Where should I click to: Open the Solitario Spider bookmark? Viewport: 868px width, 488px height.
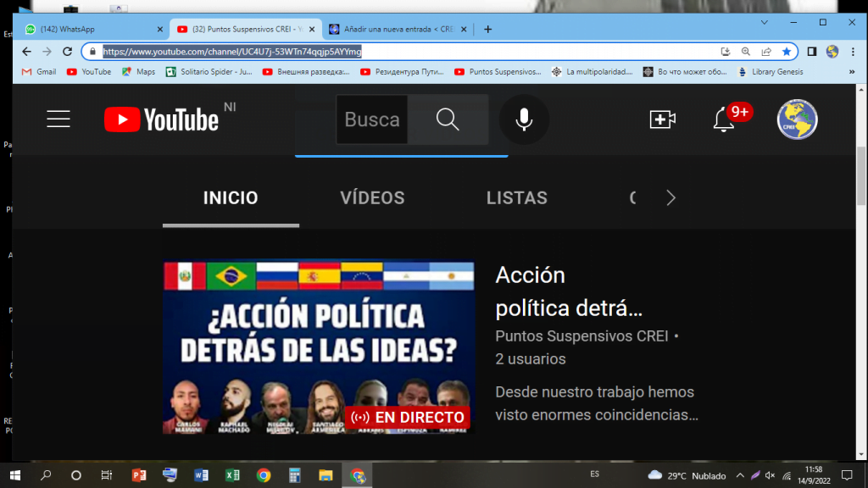pyautogui.click(x=209, y=72)
